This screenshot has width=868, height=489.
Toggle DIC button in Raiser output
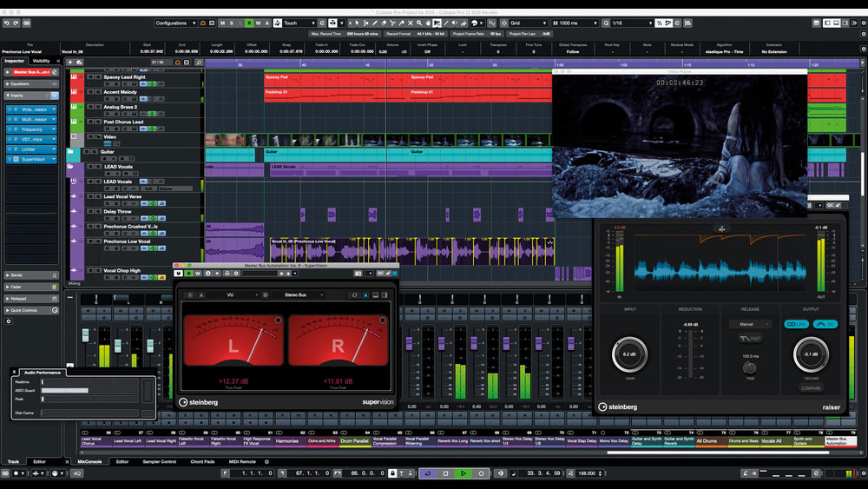coord(825,324)
